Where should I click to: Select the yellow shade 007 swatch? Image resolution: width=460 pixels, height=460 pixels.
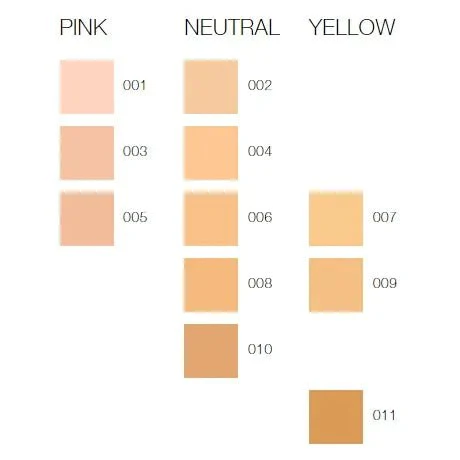point(336,219)
